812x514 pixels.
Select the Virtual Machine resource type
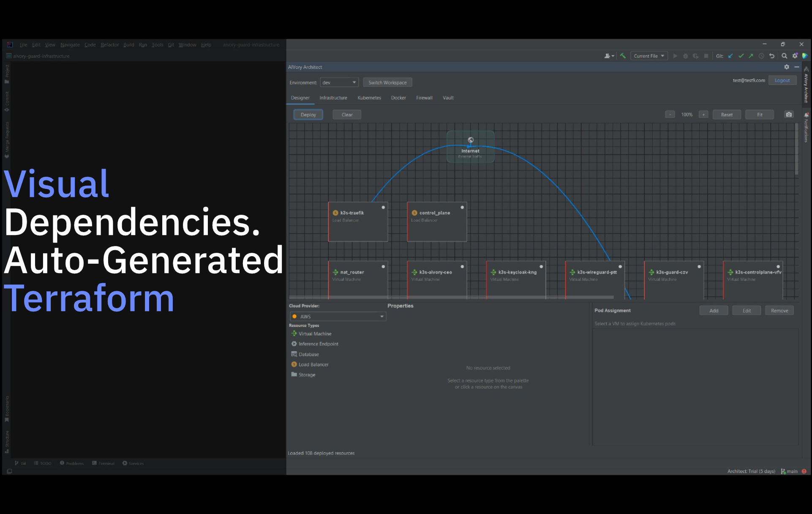point(314,334)
